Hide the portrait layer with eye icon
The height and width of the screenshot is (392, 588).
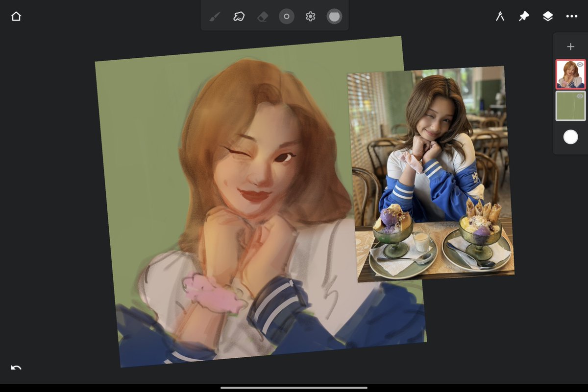[580, 65]
